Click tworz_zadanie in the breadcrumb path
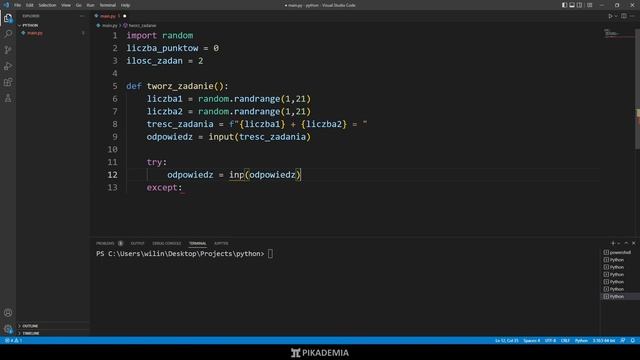This screenshot has height=360, width=640. [x=142, y=25]
